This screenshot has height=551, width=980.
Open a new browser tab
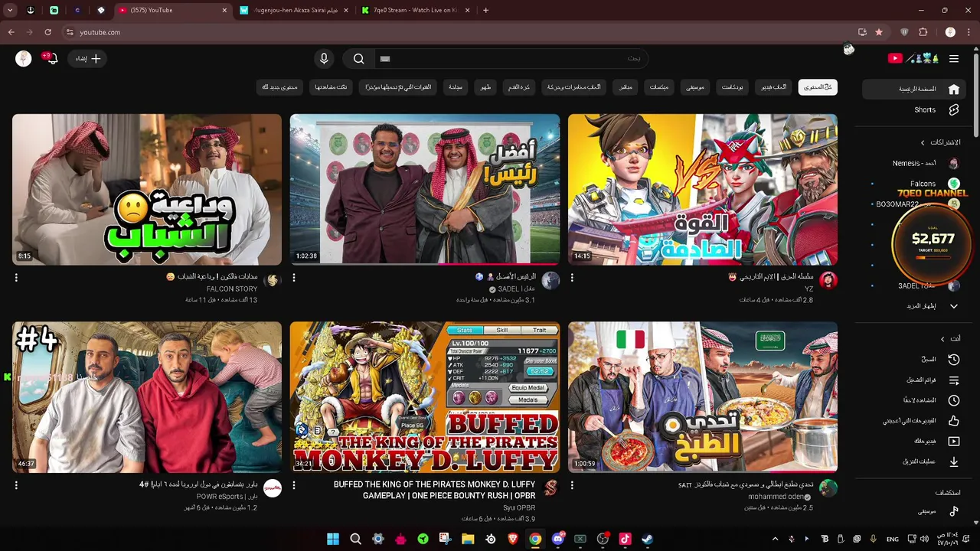point(485,10)
